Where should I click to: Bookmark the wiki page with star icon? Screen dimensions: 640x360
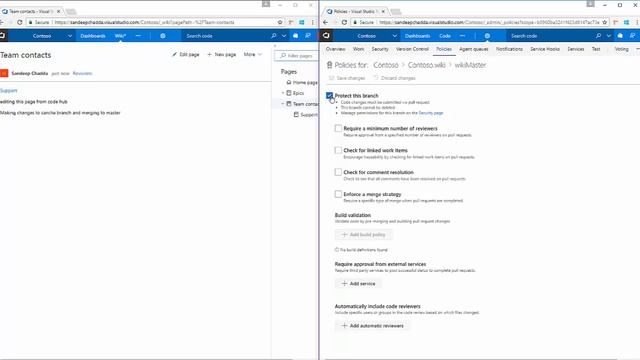280,22
